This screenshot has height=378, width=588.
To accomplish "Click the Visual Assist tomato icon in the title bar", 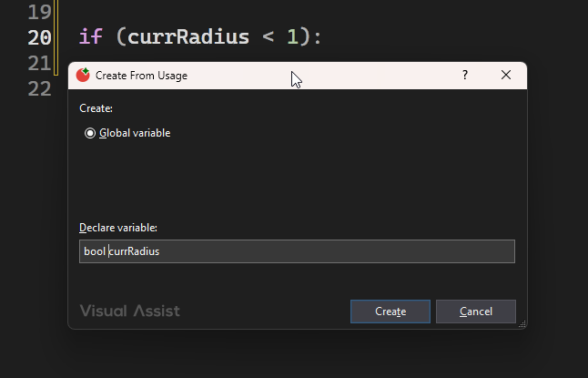I will click(83, 75).
